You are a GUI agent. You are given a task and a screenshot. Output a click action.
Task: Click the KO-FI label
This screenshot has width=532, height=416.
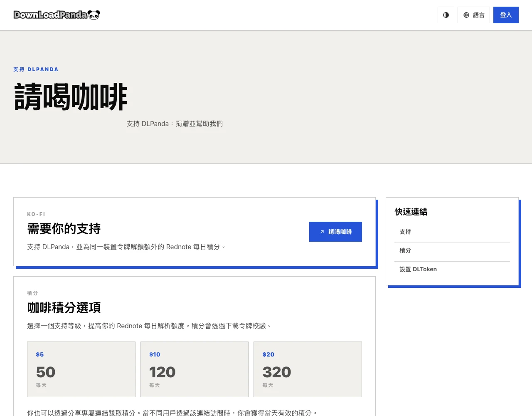click(36, 214)
